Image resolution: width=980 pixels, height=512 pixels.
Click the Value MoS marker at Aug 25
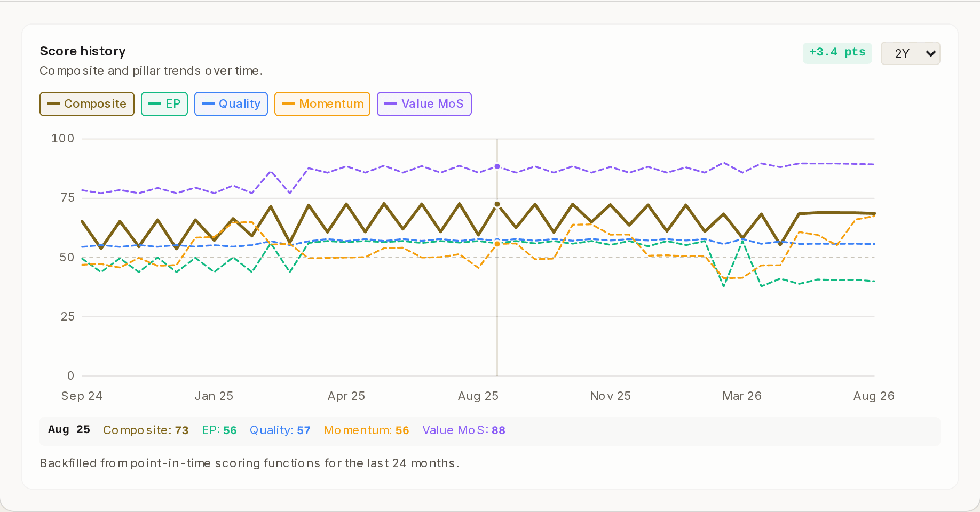pos(497,166)
